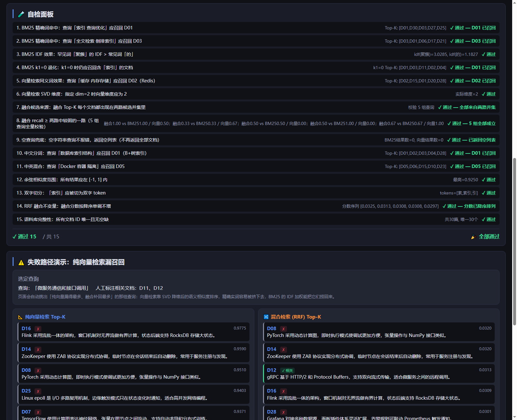Click the X badge next to D25
Image resolution: width=517 pixels, height=420 pixels.
(38, 391)
